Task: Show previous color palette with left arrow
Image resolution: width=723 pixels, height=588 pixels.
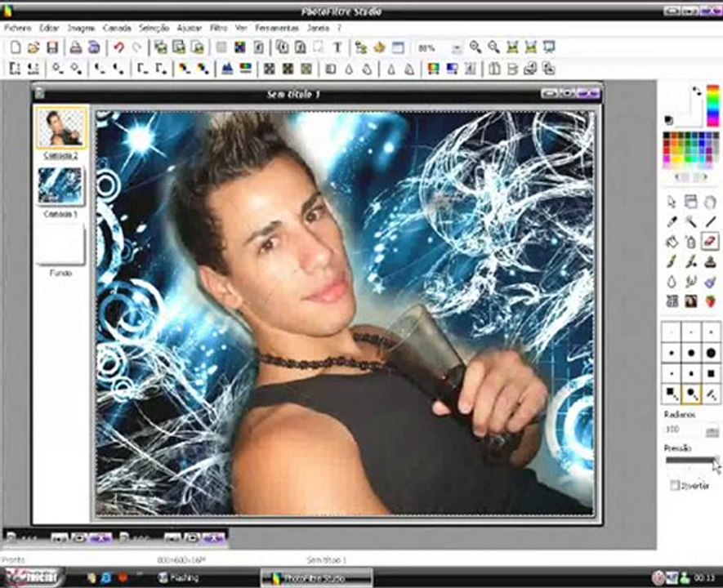Action: pos(682,177)
